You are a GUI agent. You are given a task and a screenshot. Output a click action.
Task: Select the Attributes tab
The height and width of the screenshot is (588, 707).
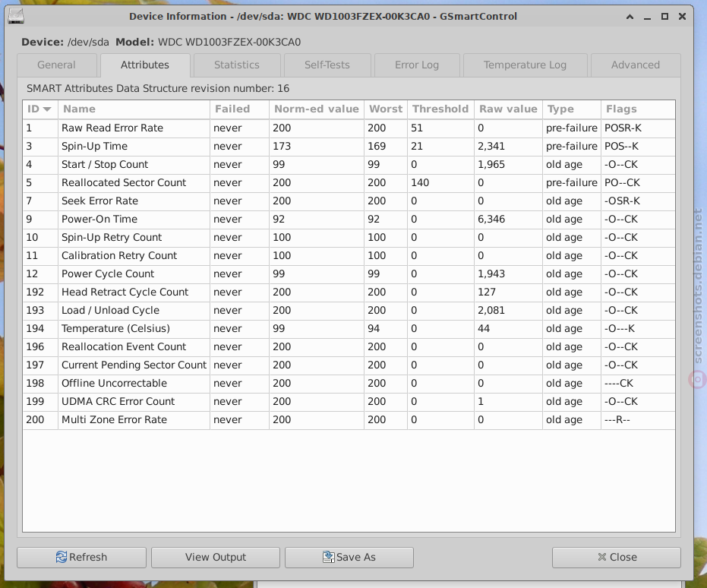[145, 65]
